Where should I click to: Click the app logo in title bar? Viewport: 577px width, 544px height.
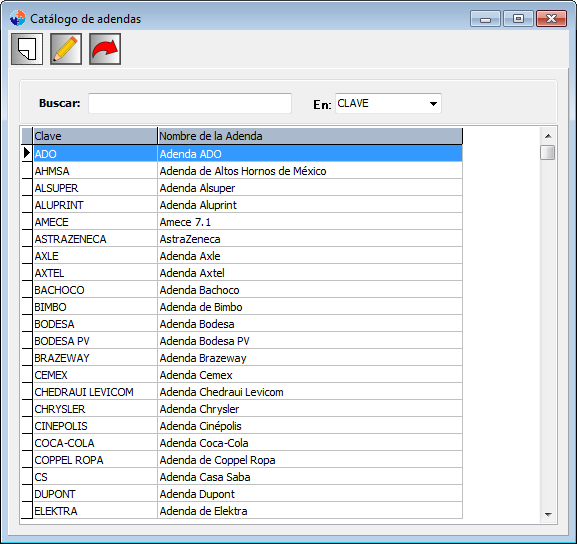18,18
